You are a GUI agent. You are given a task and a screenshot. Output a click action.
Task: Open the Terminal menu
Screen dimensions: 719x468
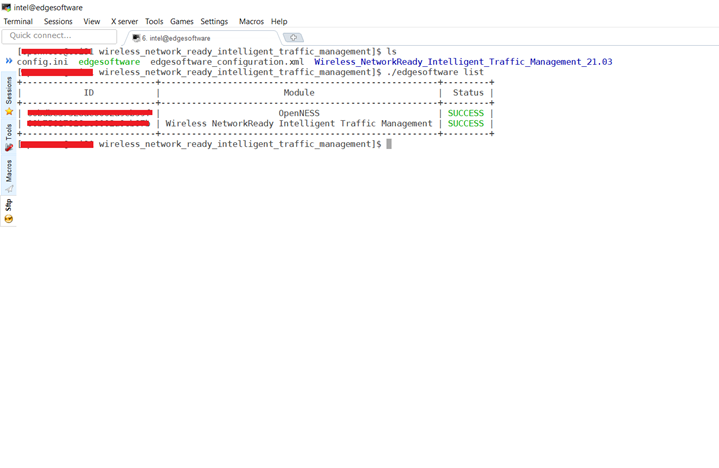coord(18,22)
